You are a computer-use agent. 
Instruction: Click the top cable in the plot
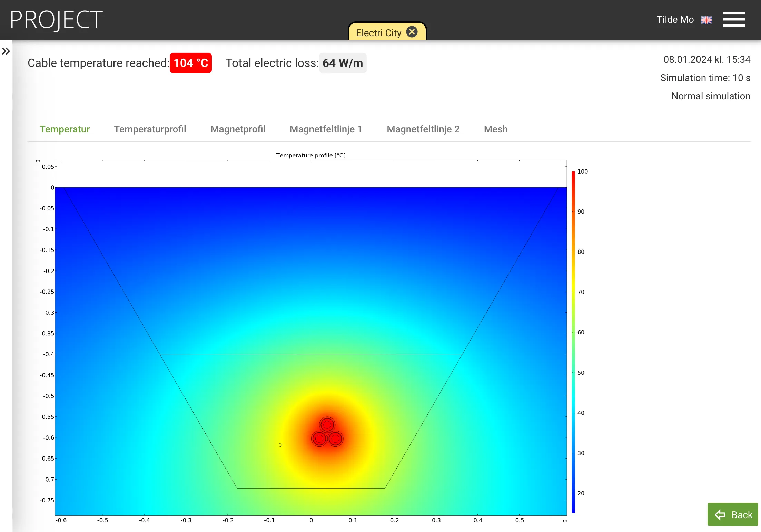pyautogui.click(x=327, y=425)
